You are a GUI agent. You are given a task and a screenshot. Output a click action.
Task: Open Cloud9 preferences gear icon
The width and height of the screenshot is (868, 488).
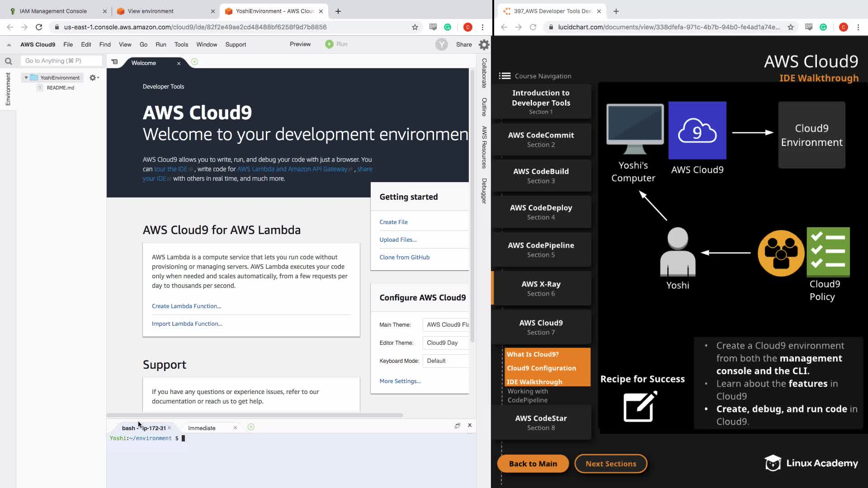(484, 44)
